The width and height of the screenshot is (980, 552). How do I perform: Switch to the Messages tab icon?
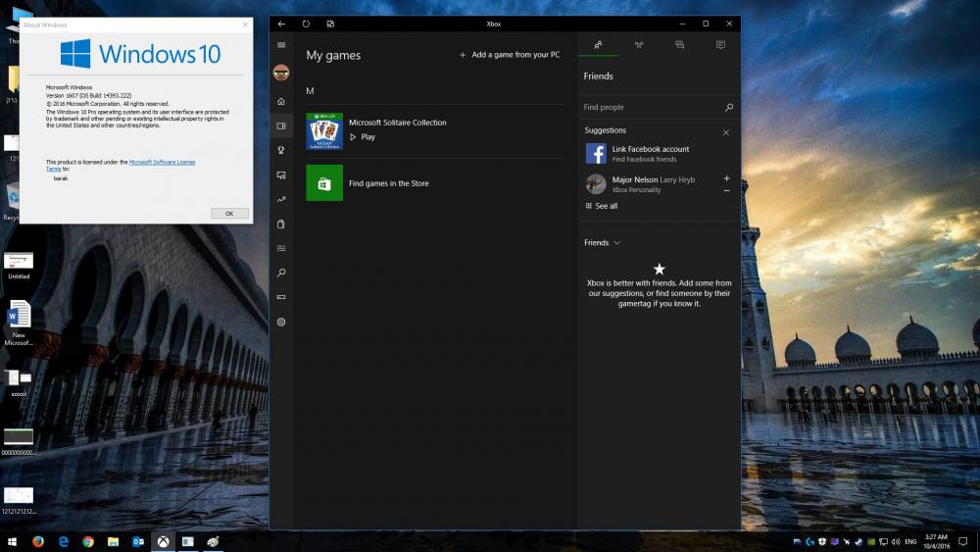(679, 45)
